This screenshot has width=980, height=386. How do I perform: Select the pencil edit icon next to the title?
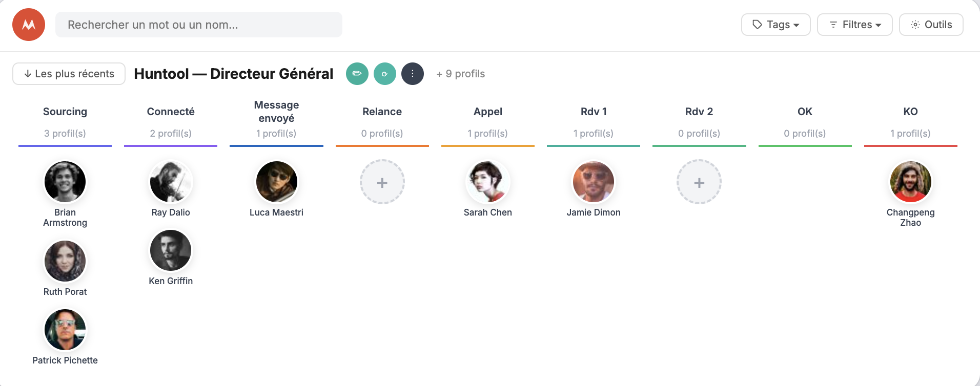pos(357,74)
